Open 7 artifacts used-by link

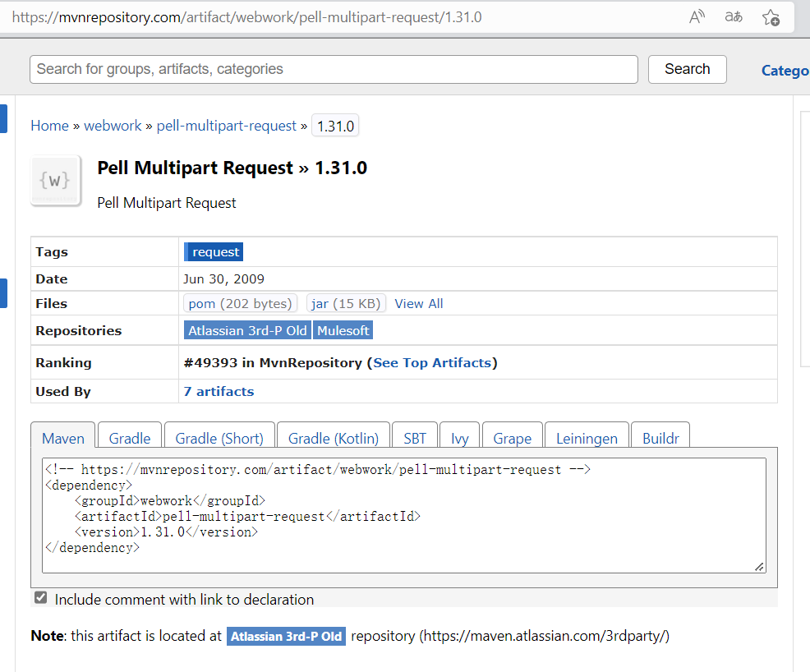click(x=219, y=392)
